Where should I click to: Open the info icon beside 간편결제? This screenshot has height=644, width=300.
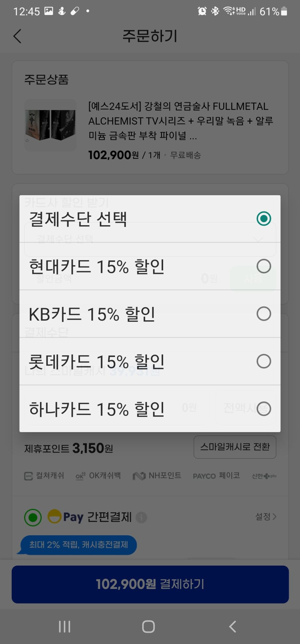tap(141, 518)
